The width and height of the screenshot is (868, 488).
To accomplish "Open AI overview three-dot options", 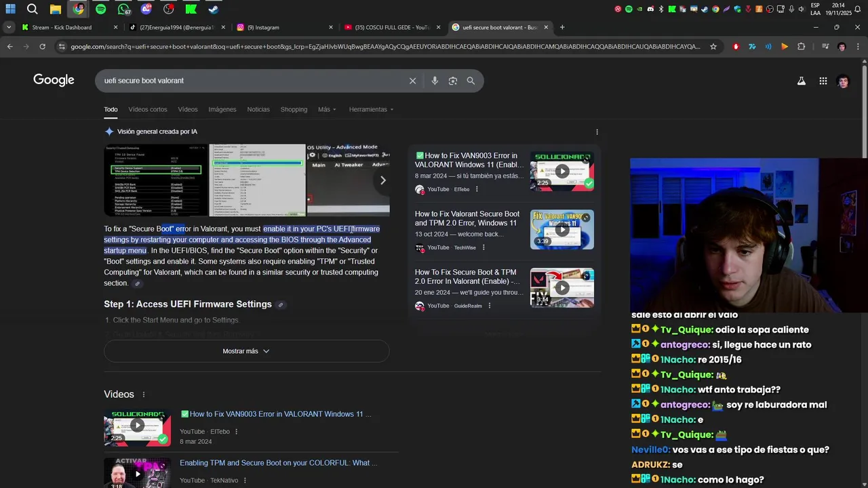I will point(597,131).
